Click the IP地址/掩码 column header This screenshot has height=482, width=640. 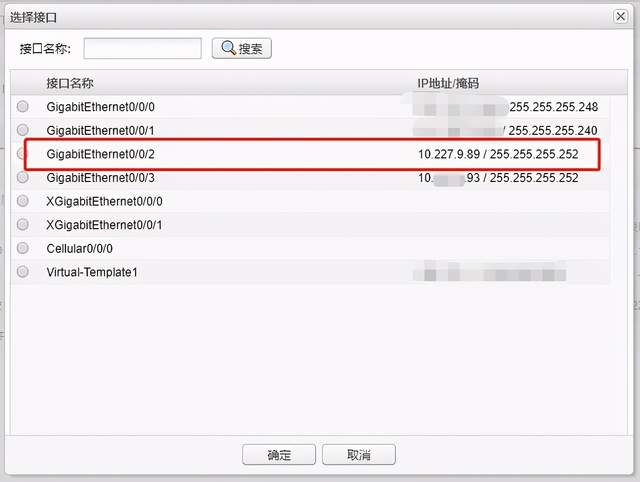coord(448,83)
